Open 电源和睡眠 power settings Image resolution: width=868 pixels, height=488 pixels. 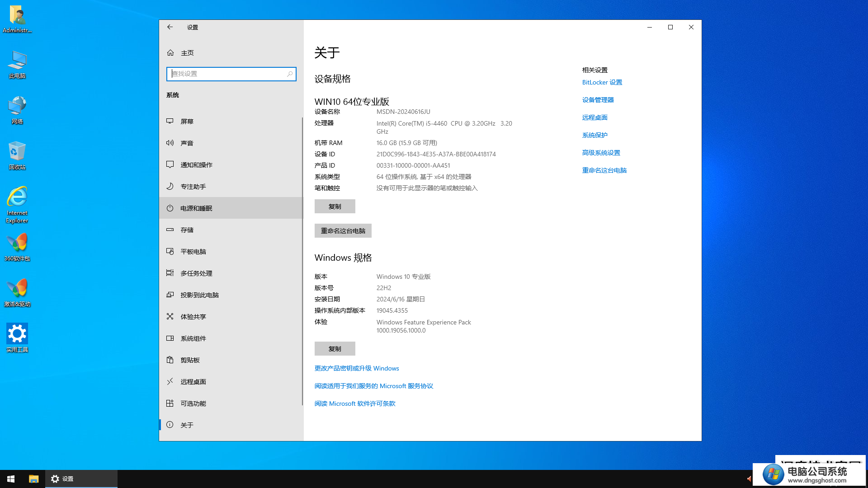point(231,208)
